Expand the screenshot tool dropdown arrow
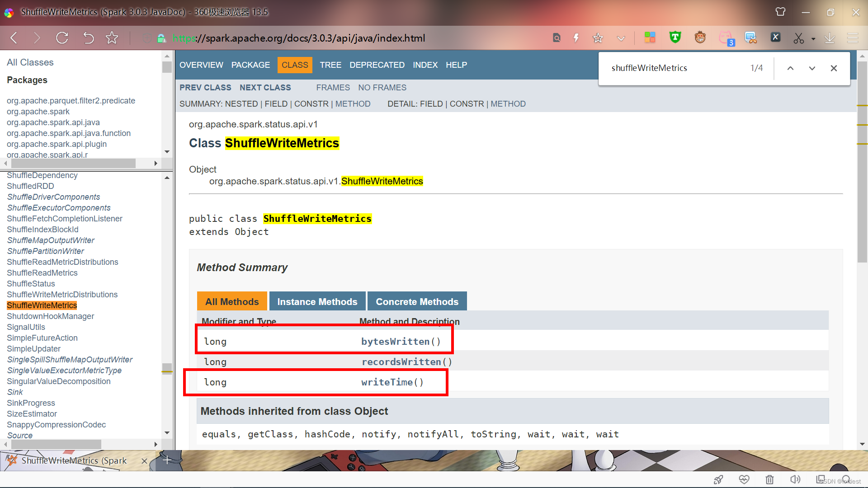Viewport: 868px width, 488px height. (813, 39)
